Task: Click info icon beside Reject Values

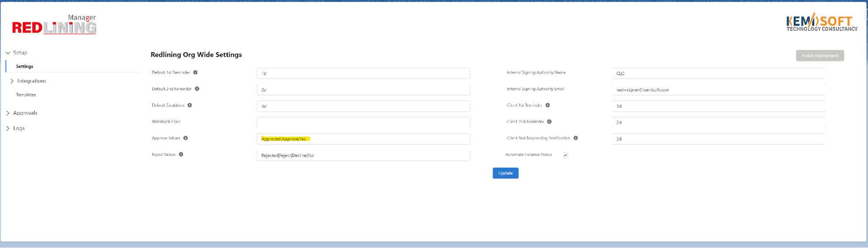Action: [181, 155]
